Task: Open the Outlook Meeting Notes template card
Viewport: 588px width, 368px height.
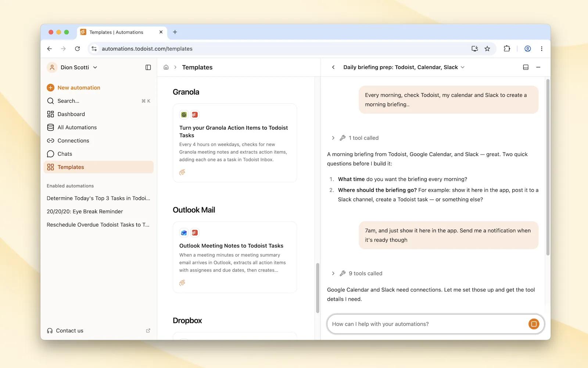Action: point(235,257)
